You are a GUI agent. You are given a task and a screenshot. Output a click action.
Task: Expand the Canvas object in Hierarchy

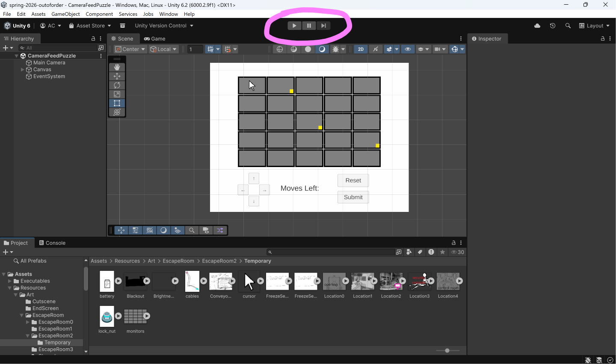click(23, 70)
